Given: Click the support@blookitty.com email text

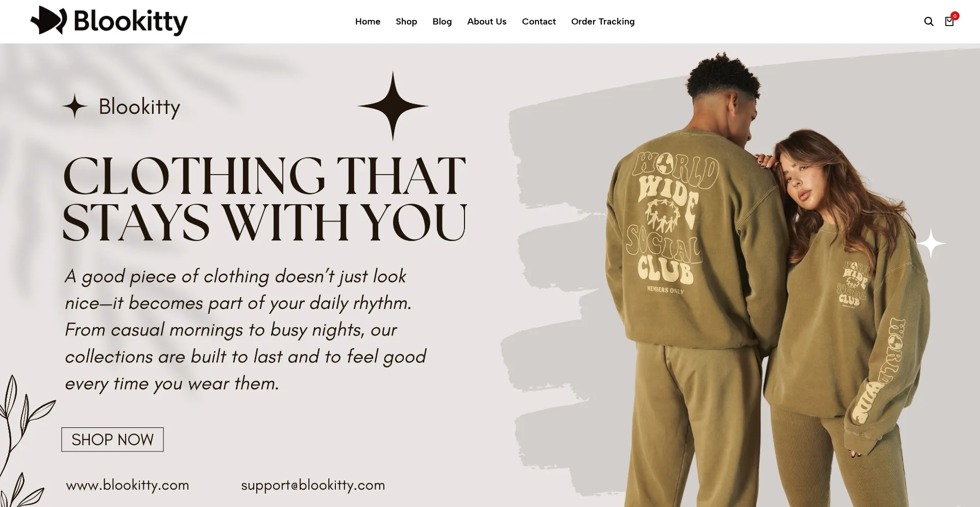Looking at the screenshot, I should [313, 485].
